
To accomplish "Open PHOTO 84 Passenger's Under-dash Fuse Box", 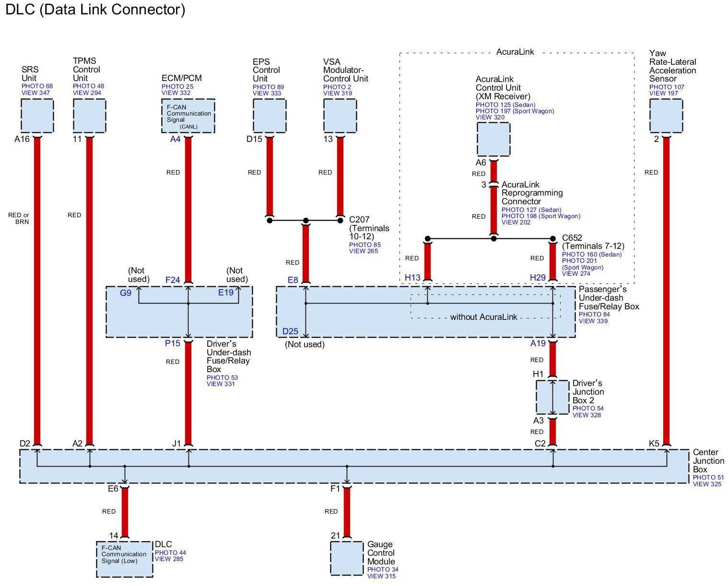I will click(x=594, y=315).
